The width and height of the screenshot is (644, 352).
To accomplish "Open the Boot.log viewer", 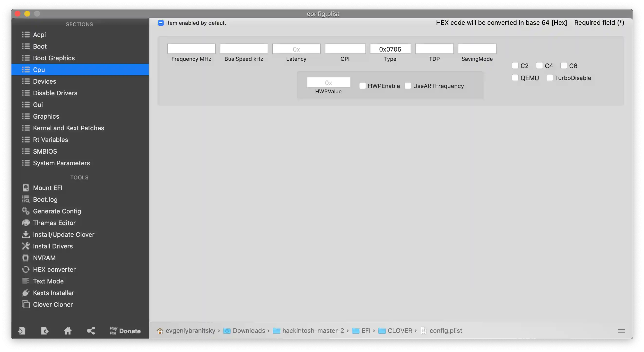I will coord(45,200).
